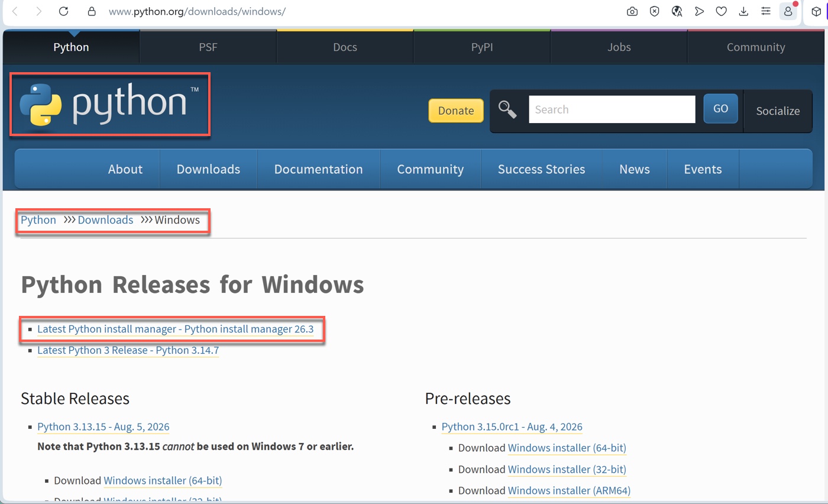Click the browser forward arrow
This screenshot has width=828, height=504.
pyautogui.click(x=39, y=11)
